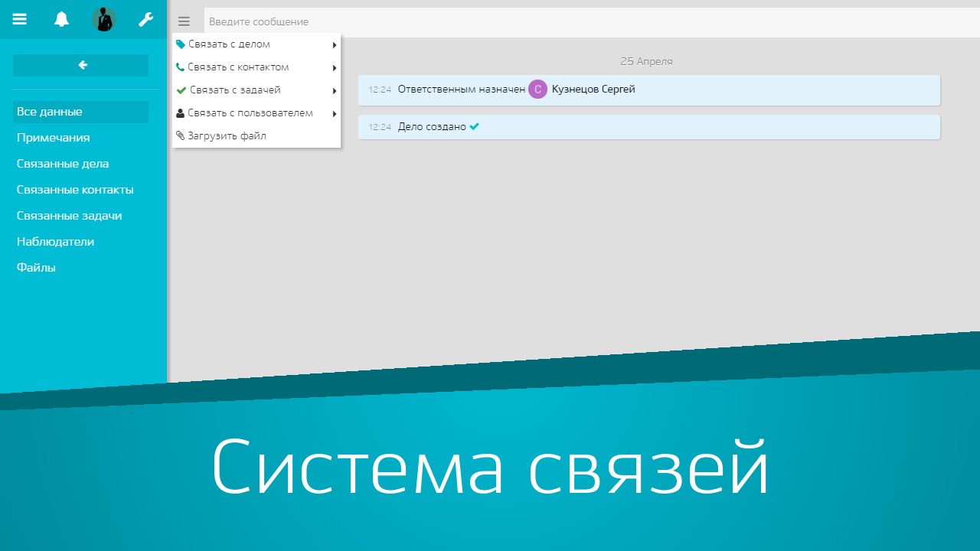Image resolution: width=980 pixels, height=551 pixels.
Task: Click the purple 'С' contact badge for Кузнецов Сергей
Action: [x=537, y=89]
